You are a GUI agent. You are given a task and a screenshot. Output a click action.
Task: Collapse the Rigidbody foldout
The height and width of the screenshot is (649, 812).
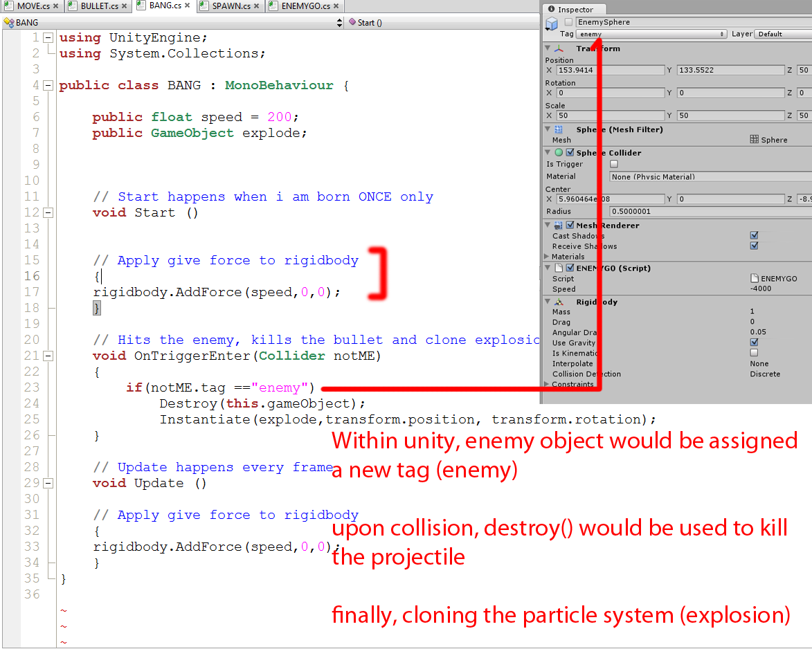[548, 302]
